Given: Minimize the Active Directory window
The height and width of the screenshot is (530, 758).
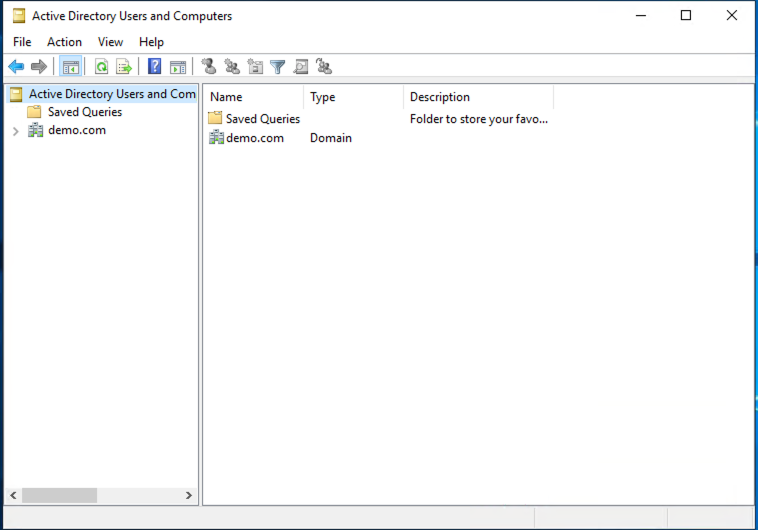Looking at the screenshot, I should point(641,15).
